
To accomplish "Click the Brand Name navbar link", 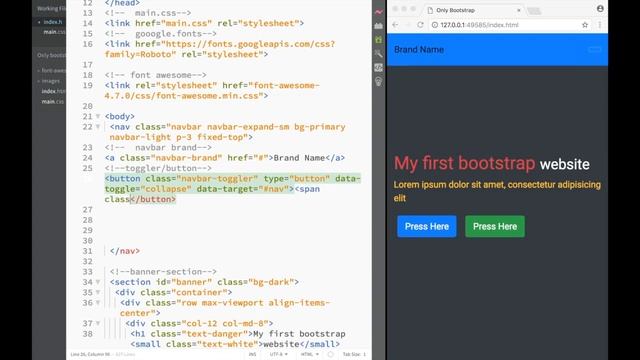I will pyautogui.click(x=419, y=49).
